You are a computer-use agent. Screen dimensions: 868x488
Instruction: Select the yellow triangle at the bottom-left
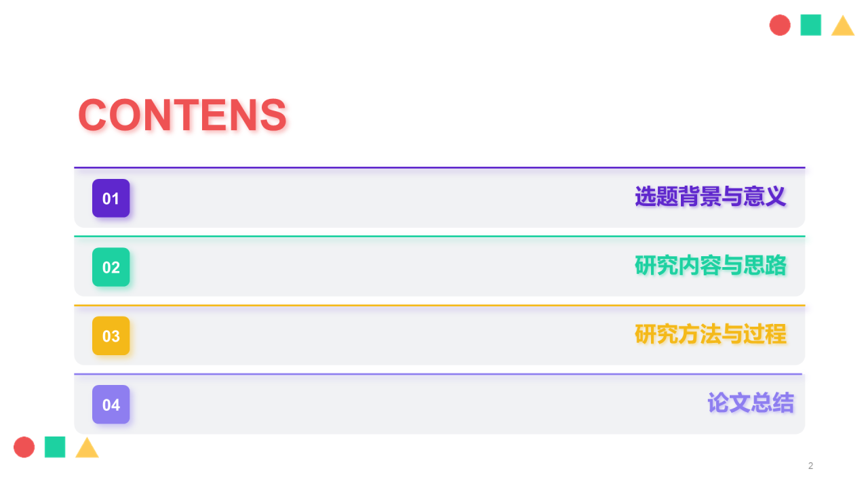pyautogui.click(x=87, y=449)
